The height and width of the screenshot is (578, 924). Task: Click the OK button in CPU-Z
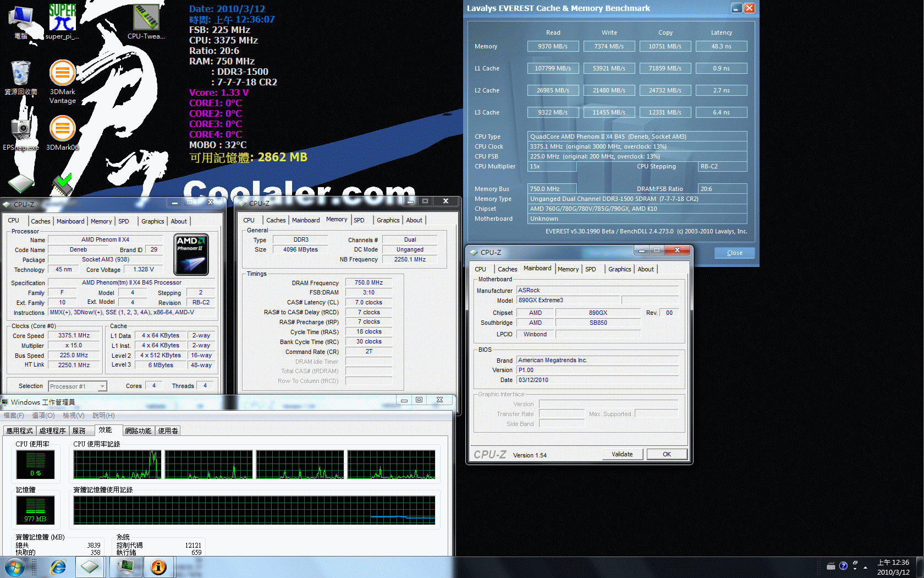pos(667,454)
